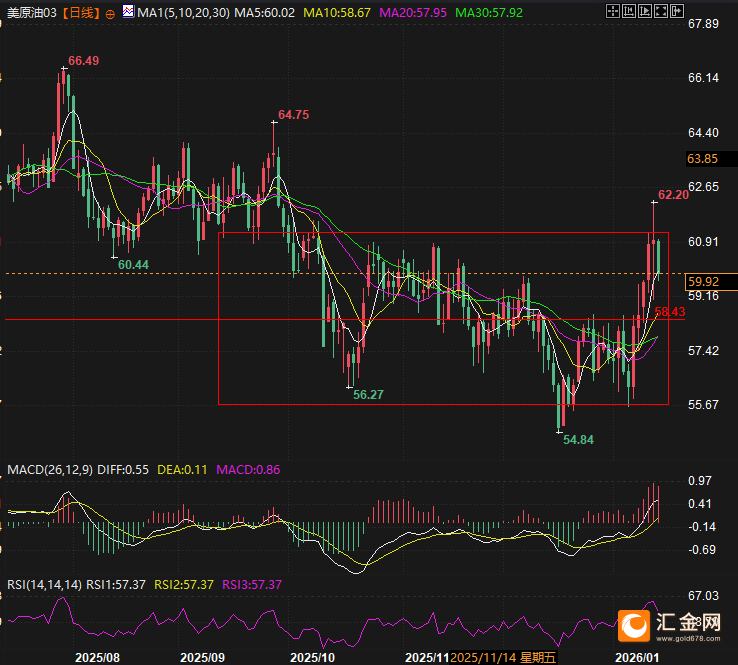This screenshot has height=665, width=738.
Task: Click the 55.67 axis value
Action: click(x=704, y=405)
